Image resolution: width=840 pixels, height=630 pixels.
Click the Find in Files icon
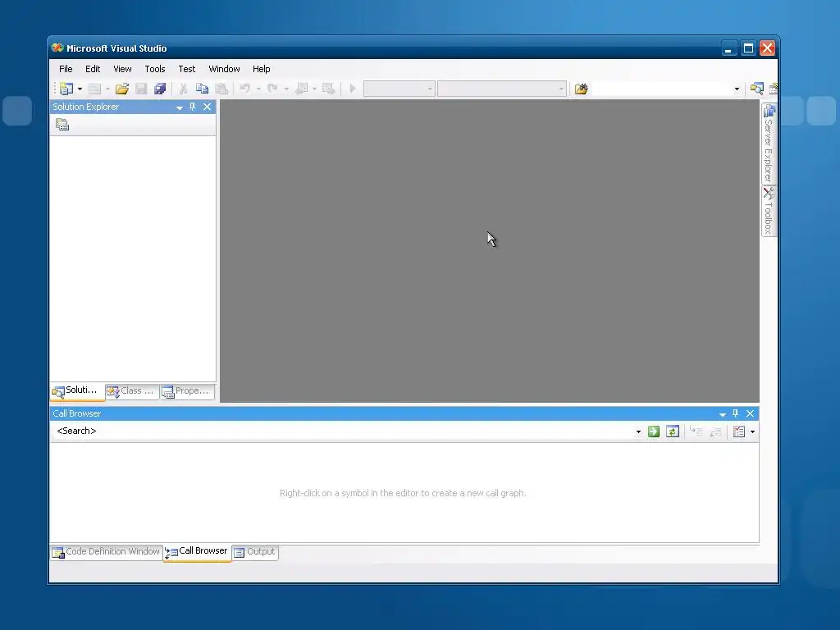582,89
